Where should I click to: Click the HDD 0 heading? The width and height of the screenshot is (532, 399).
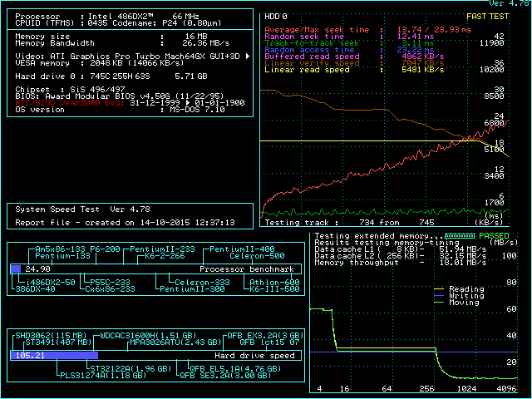coord(275,17)
